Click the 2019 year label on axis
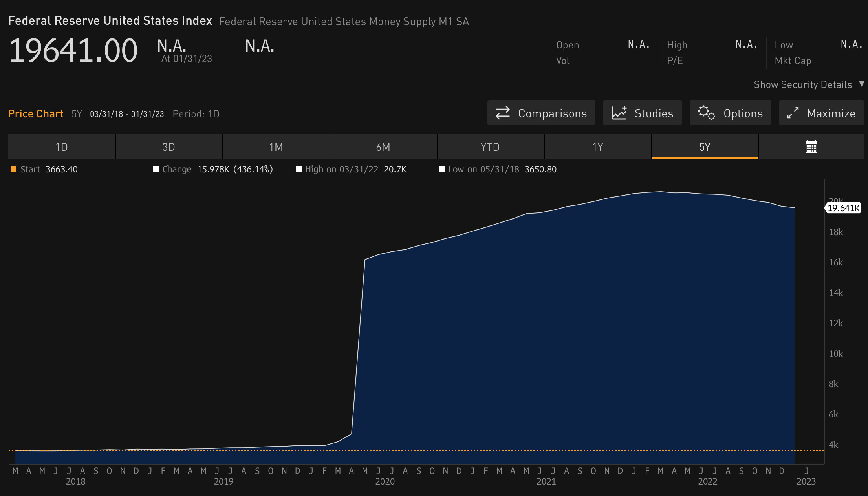 223,481
